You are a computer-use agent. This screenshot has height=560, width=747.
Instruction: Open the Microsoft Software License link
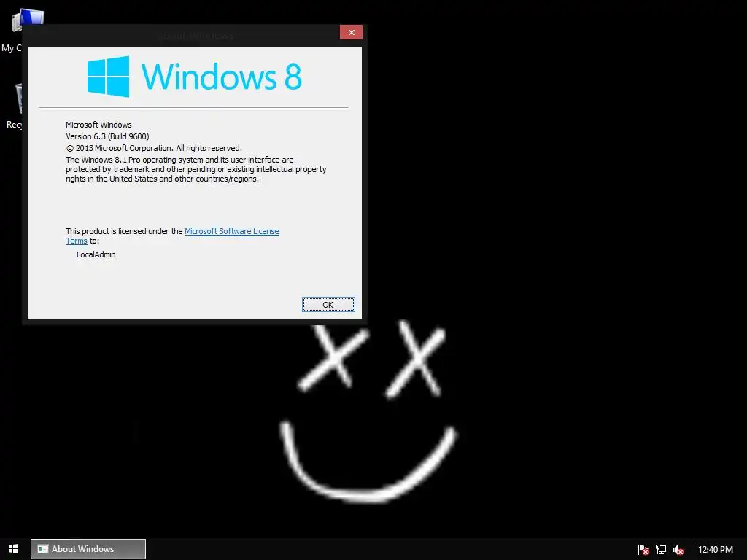pos(232,231)
